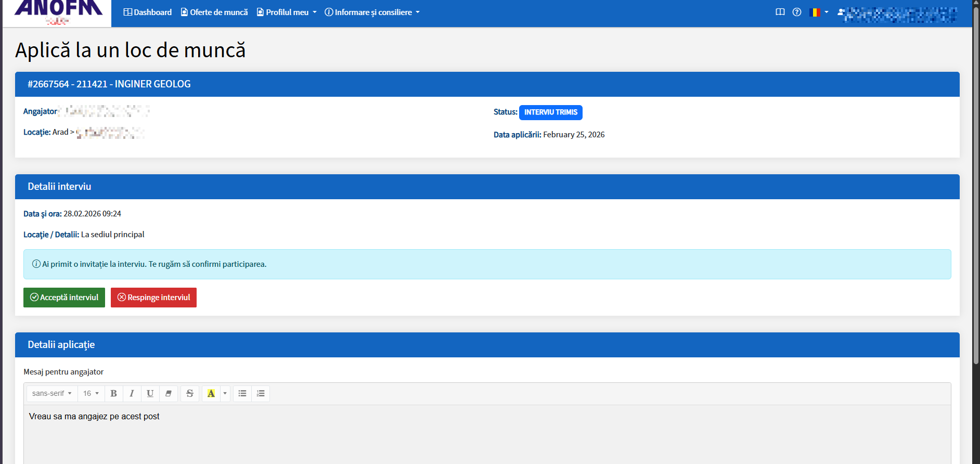Toggle strikethrough formatting in the editor
The height and width of the screenshot is (464, 980).
point(190,394)
